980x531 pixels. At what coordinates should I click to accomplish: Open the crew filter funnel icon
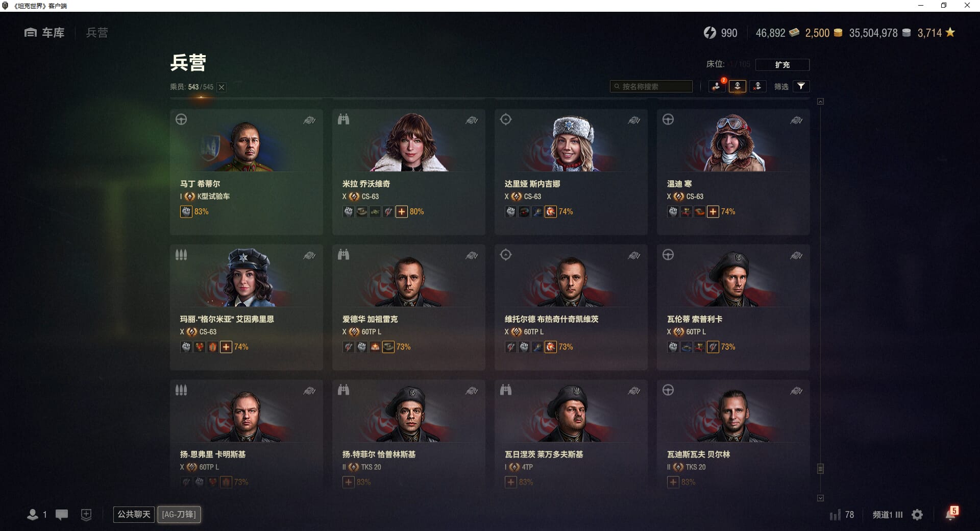click(x=801, y=86)
